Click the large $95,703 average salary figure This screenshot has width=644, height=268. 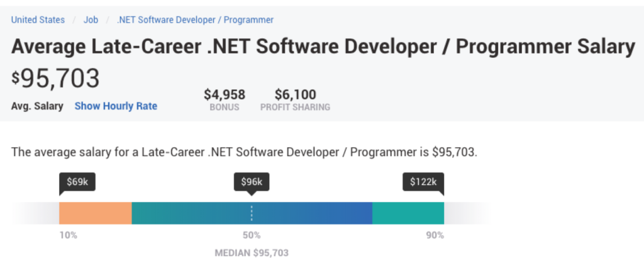click(56, 79)
